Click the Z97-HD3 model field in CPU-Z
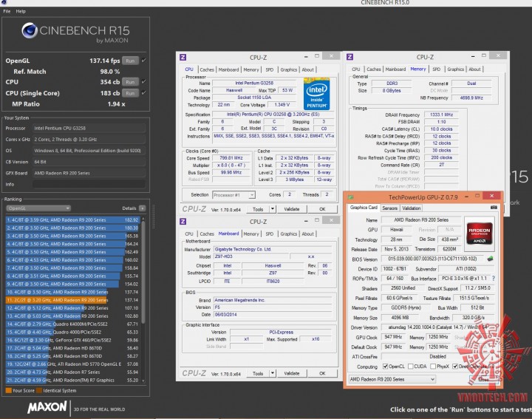 coord(251,257)
